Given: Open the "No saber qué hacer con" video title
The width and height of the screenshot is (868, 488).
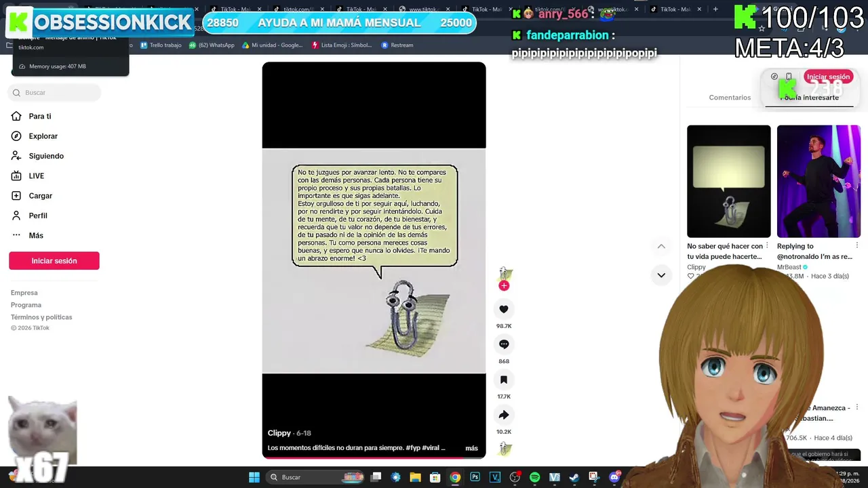Looking at the screenshot, I should (x=725, y=251).
